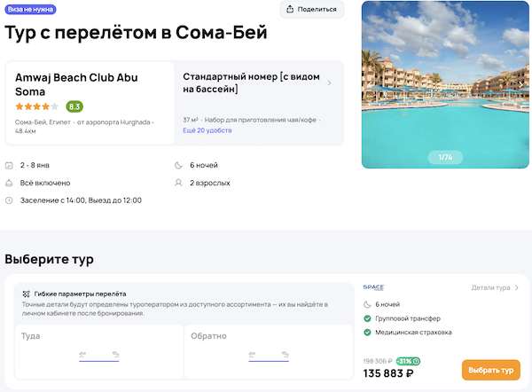532x392 pixels.
Task: Open Детали тура details
Action: (x=495, y=288)
